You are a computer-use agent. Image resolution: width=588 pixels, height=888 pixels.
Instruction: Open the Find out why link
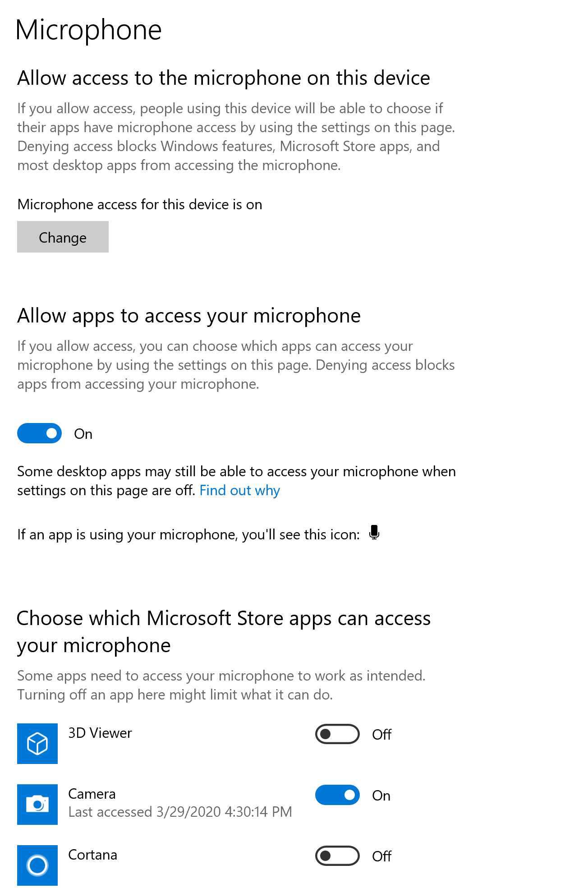pyautogui.click(x=239, y=490)
